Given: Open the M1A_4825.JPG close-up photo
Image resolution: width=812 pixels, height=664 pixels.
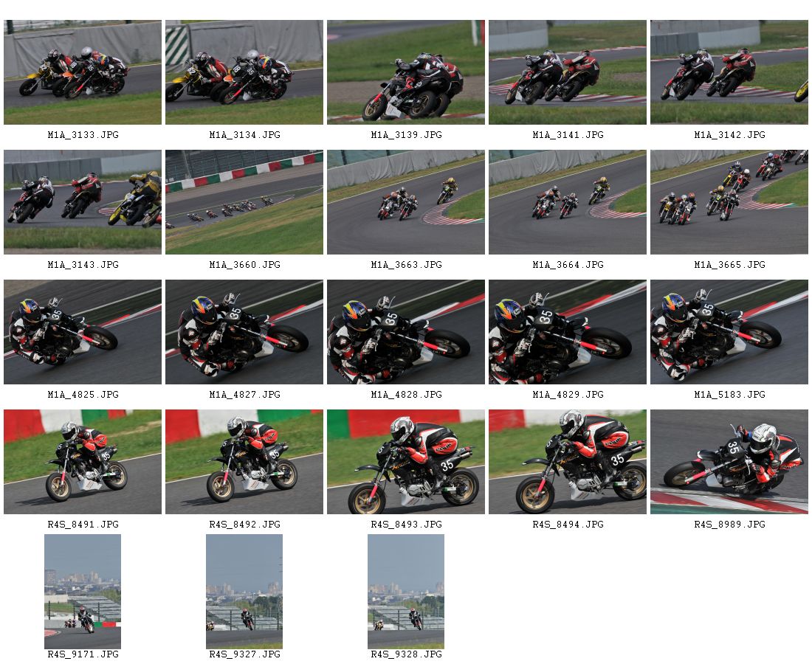Looking at the screenshot, I should 83,332.
